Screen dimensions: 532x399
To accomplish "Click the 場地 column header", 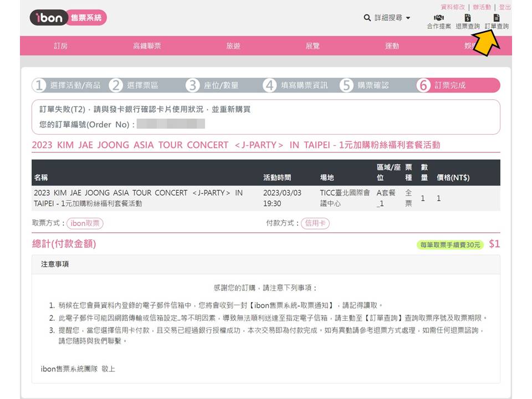I will coord(327,177).
